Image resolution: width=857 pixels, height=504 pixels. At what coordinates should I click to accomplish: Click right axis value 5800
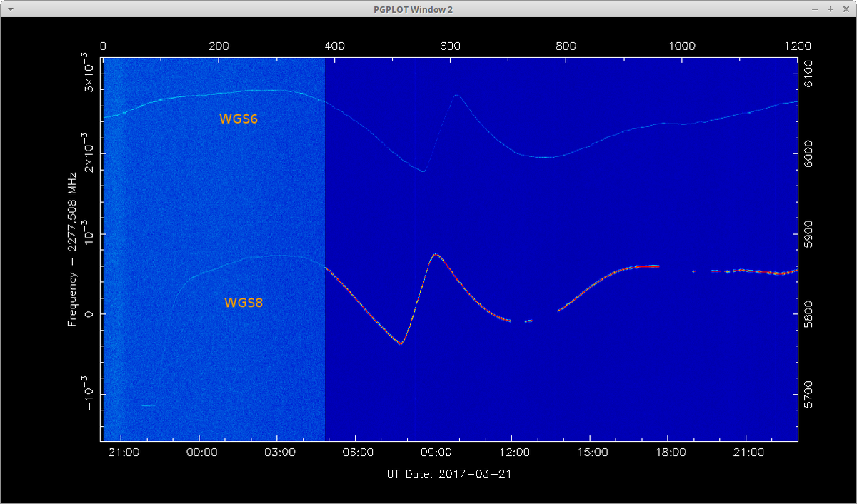810,313
